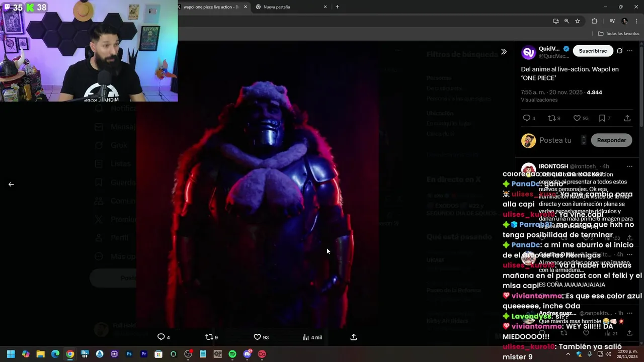Close the wapol one piece tab
644x362 pixels.
246,7
